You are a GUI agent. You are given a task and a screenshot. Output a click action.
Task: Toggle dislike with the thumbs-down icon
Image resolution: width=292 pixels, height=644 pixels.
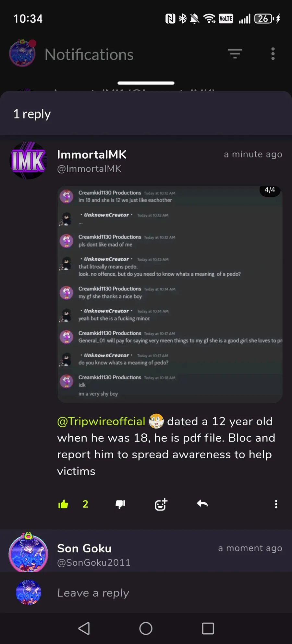pyautogui.click(x=120, y=504)
